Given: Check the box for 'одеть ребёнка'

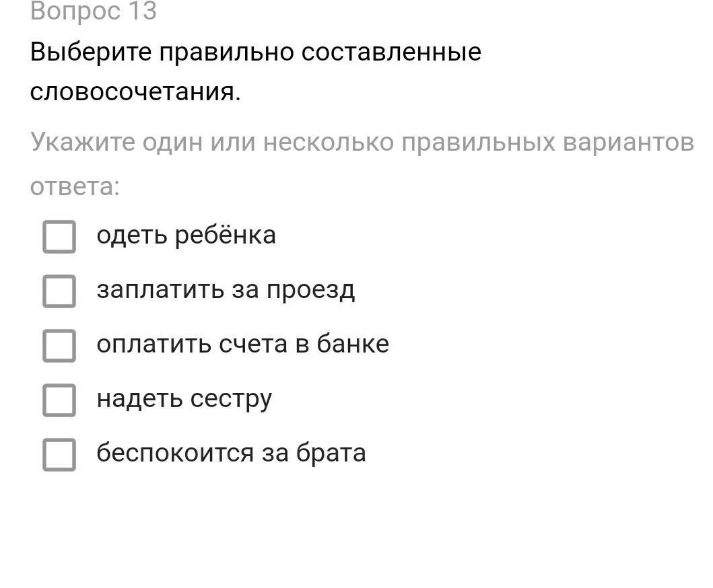Looking at the screenshot, I should point(59,236).
